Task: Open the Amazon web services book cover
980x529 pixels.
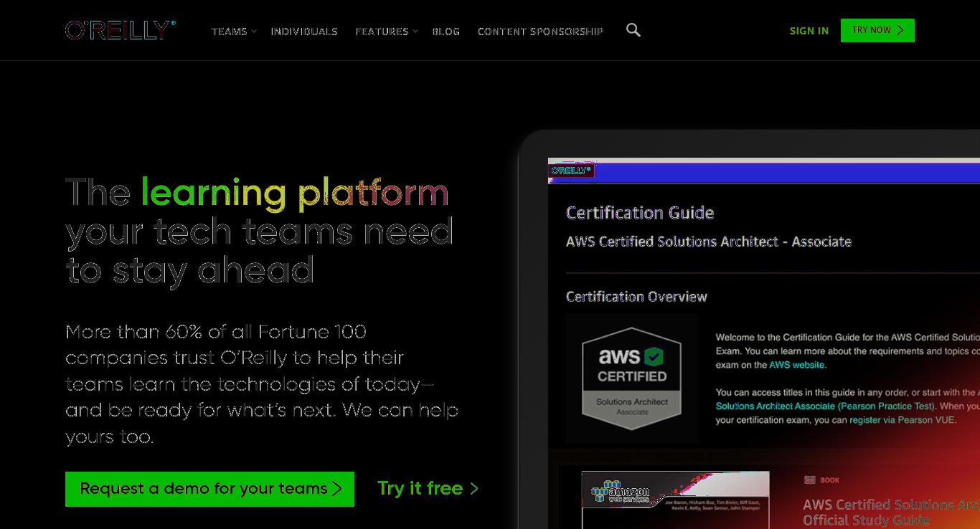Action: pos(675,500)
